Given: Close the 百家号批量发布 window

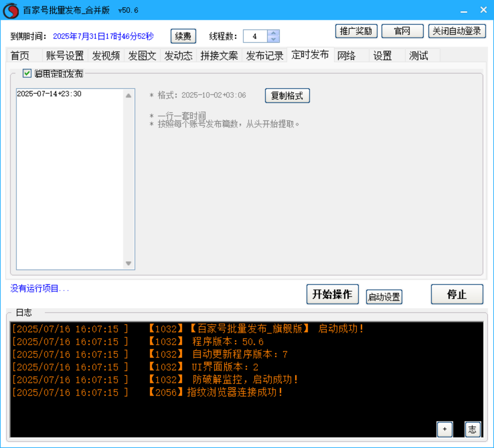Looking at the screenshot, I should pos(483,10).
